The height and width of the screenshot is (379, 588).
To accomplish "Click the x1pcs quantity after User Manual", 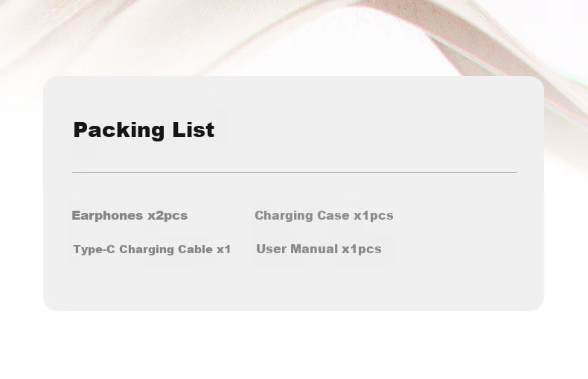I will (362, 249).
